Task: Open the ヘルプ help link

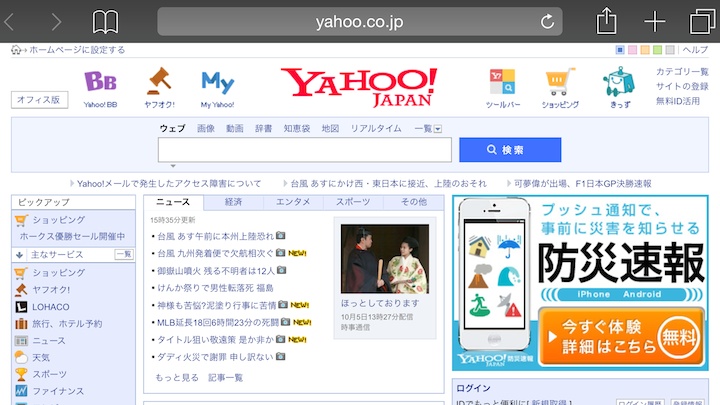Action: 695,50
